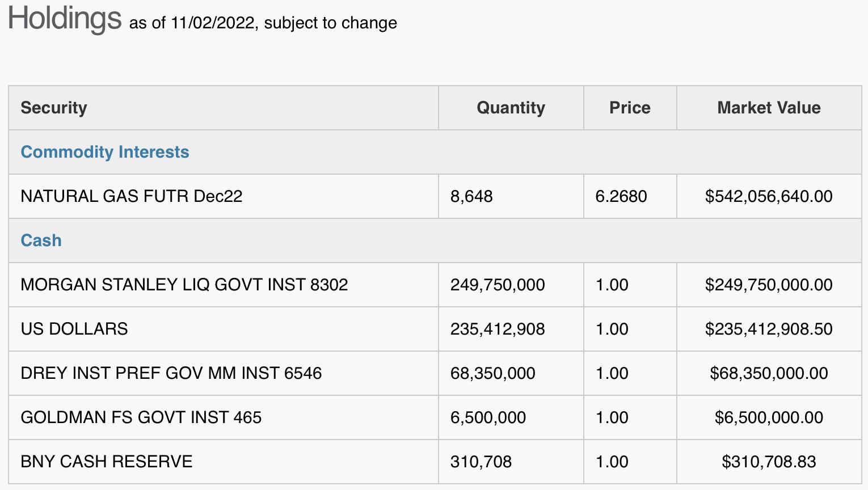Click the BNY CASH RESERVE row name
Screen dimensions: 868x490
pos(107,462)
